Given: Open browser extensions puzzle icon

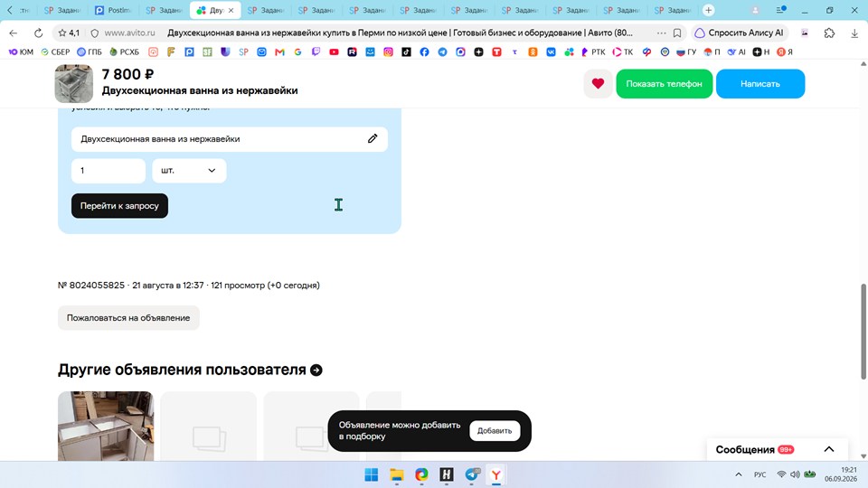Looking at the screenshot, I should coord(829,33).
